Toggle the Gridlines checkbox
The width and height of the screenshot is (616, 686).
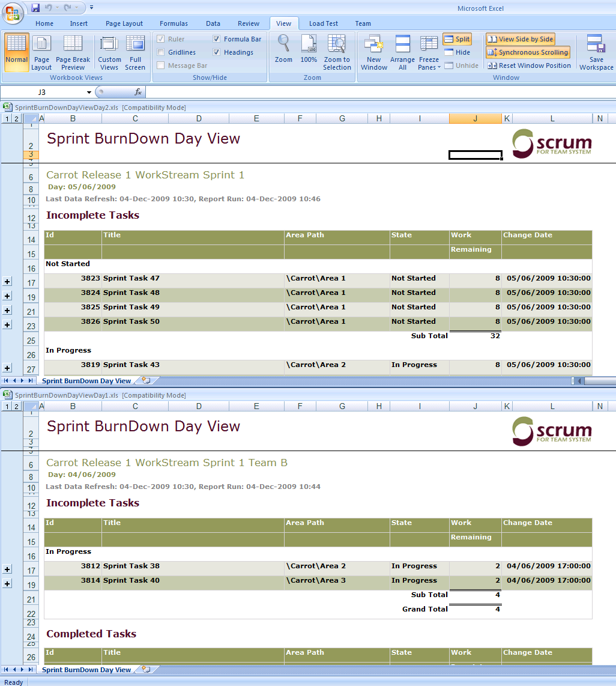[161, 52]
